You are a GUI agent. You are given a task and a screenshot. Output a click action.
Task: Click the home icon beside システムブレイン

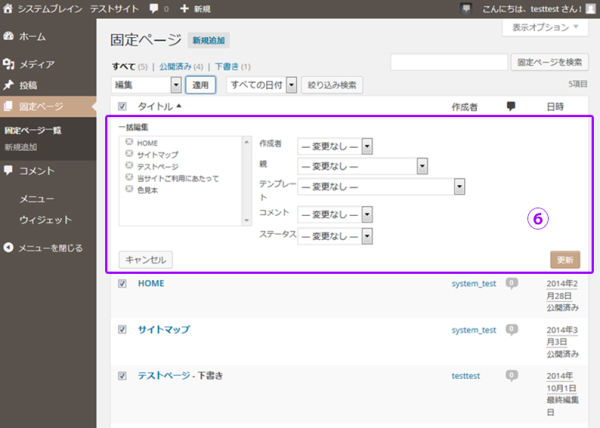8,8
